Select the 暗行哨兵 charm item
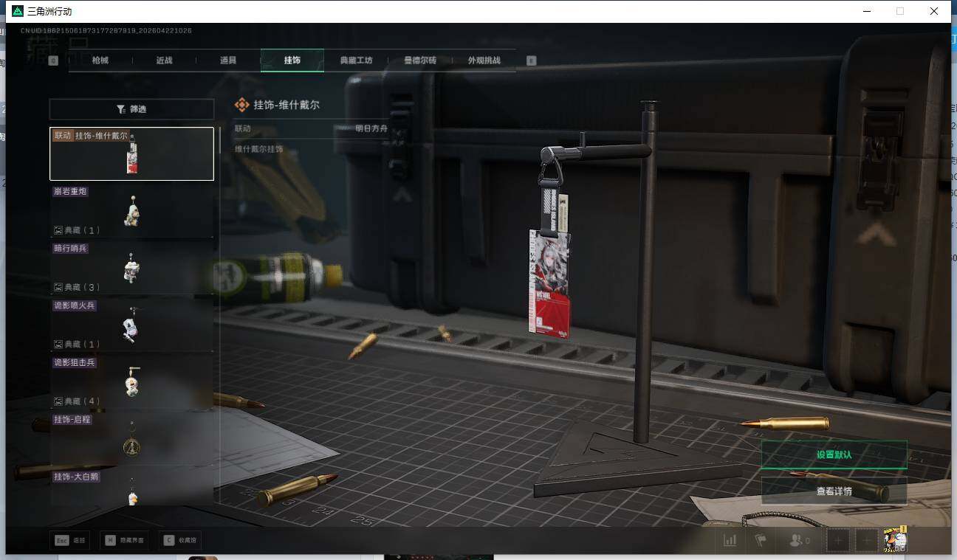The height and width of the screenshot is (560, 957). 131,269
